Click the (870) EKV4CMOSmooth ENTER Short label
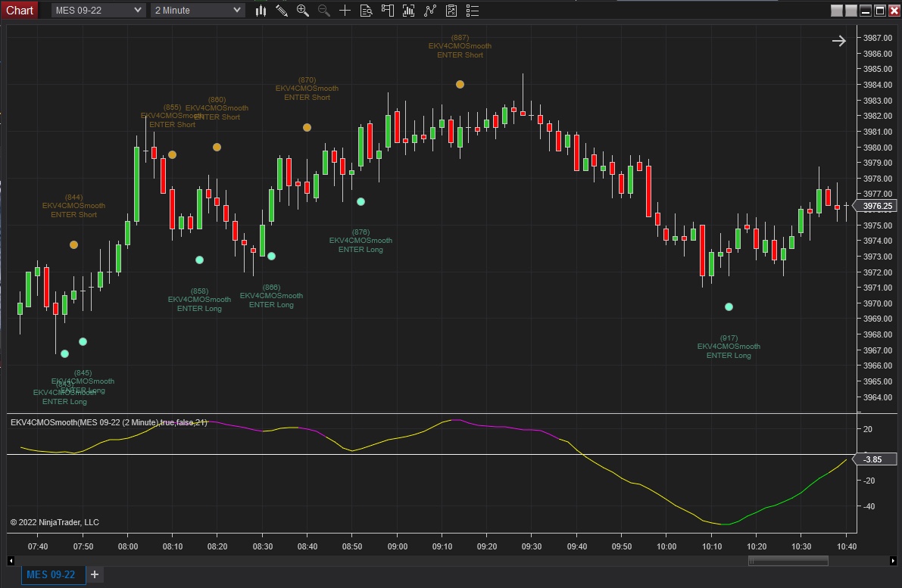The height and width of the screenshot is (588, 902). (307, 89)
